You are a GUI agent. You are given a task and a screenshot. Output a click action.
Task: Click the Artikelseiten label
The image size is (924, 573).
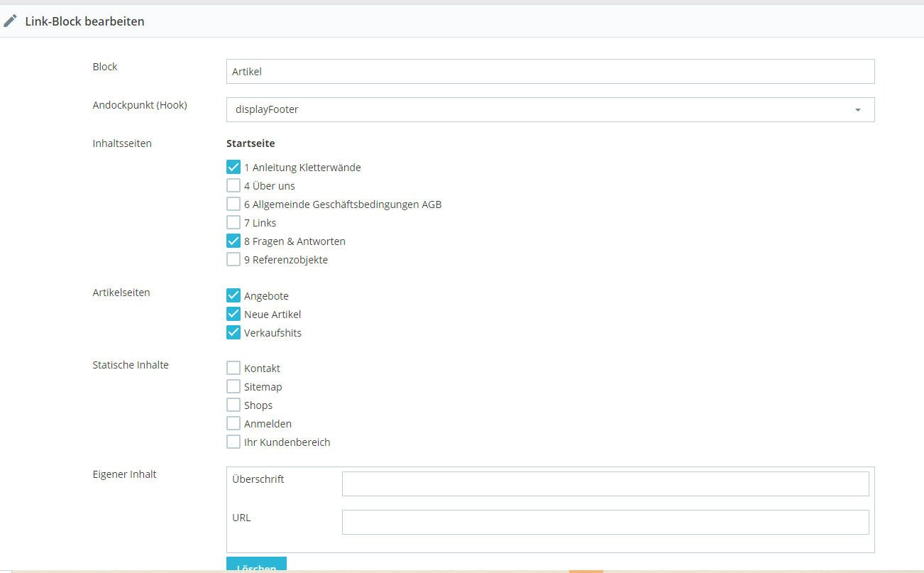121,293
